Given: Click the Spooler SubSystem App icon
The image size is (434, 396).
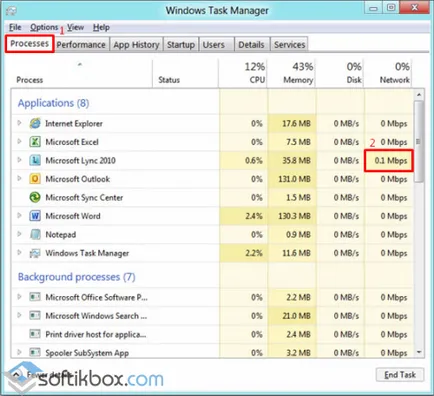Looking at the screenshot, I should [35, 352].
